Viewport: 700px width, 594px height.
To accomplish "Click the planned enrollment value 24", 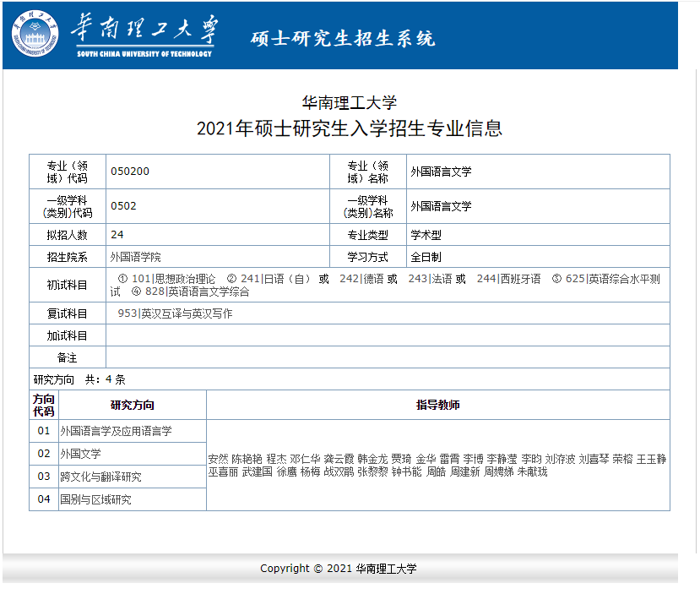I will tap(117, 235).
